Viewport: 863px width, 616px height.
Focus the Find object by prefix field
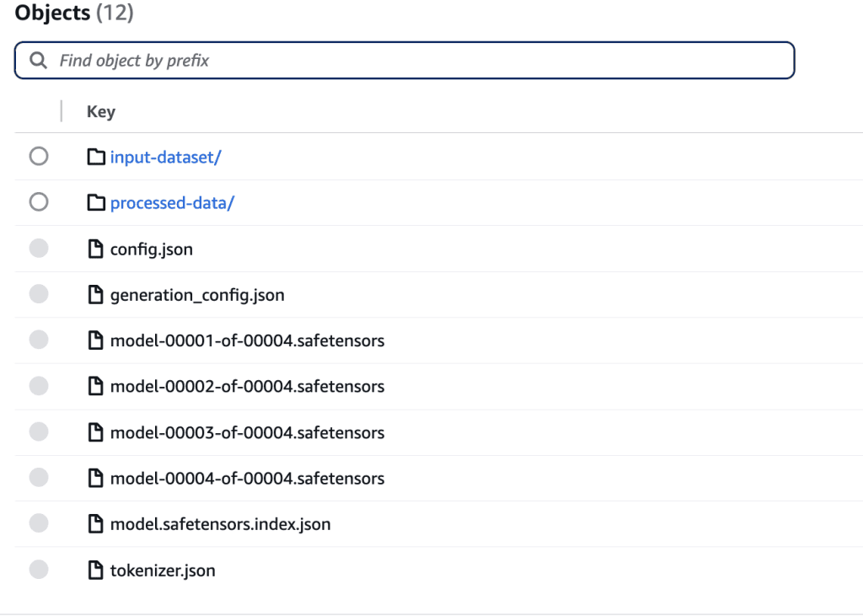click(x=421, y=61)
